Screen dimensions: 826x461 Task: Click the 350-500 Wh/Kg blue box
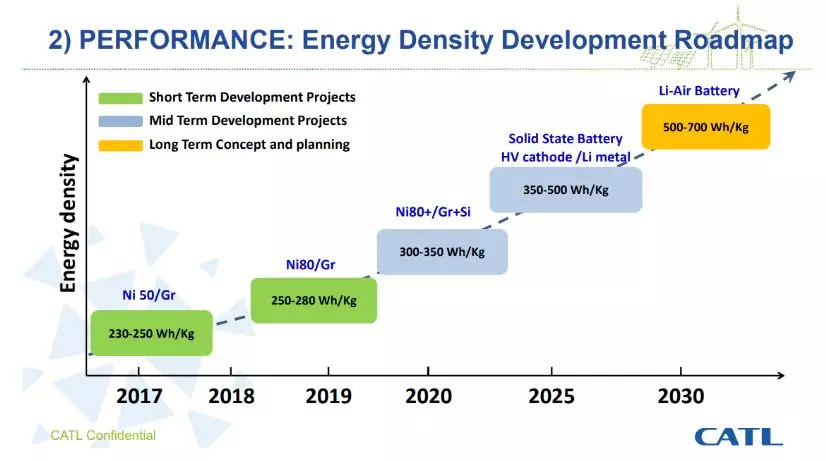(566, 190)
